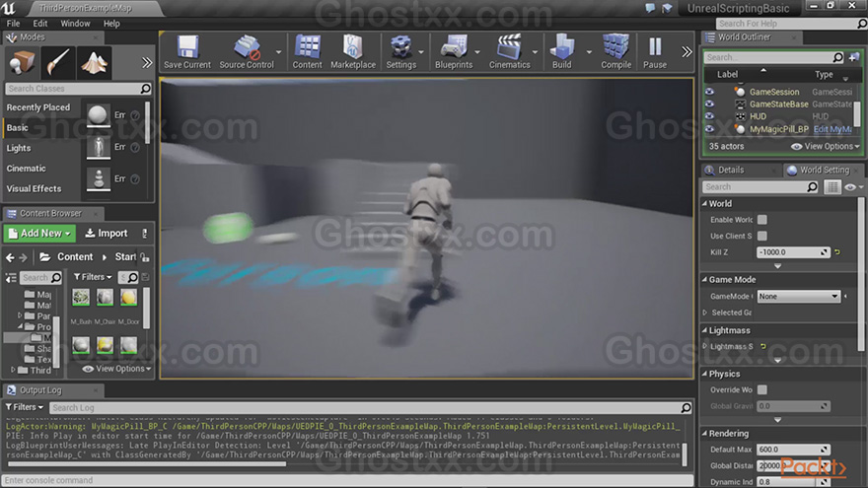Open the Window menu
This screenshot has width=868, height=488.
tap(75, 24)
